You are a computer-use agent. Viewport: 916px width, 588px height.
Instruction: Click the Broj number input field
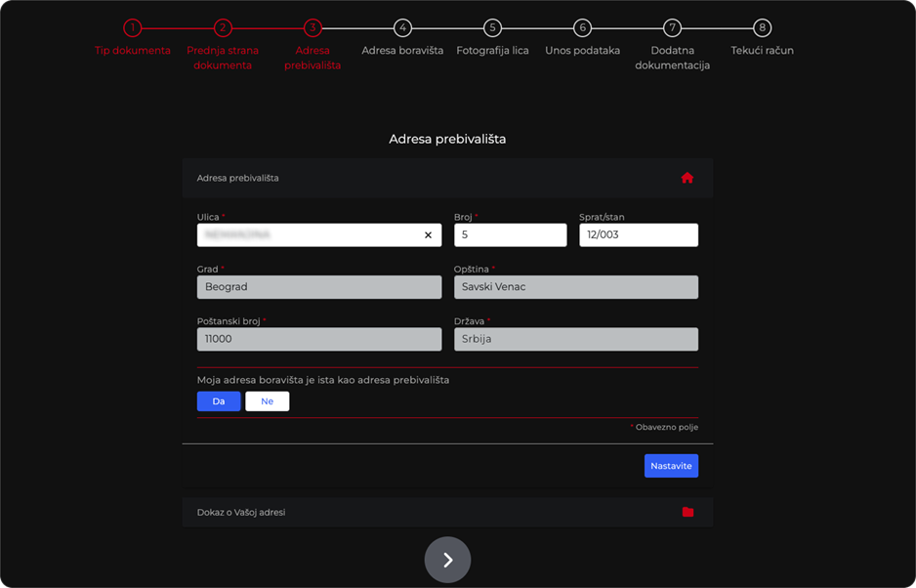tap(511, 235)
